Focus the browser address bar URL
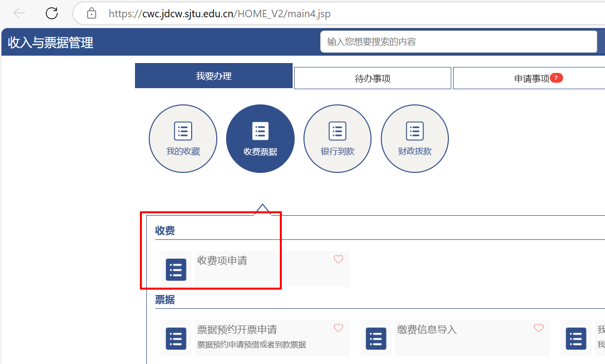 pyautogui.click(x=219, y=14)
